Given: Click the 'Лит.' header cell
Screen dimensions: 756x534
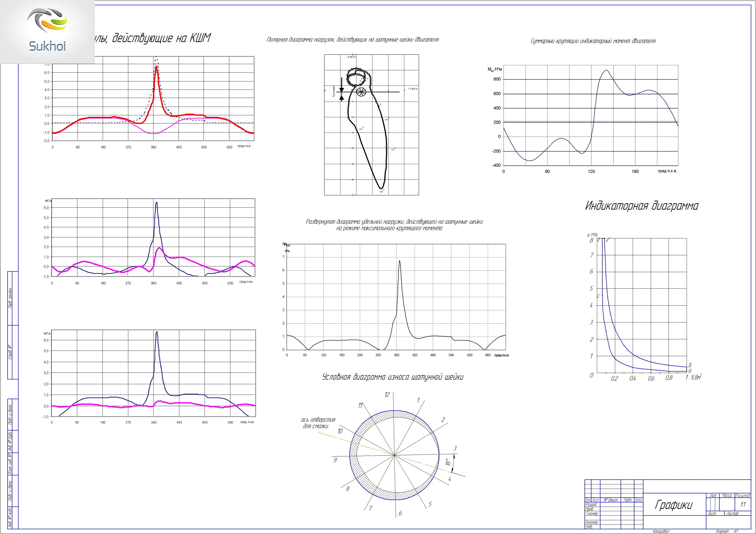Looking at the screenshot, I should (x=713, y=496).
